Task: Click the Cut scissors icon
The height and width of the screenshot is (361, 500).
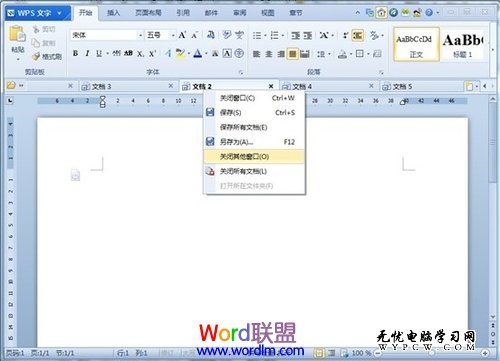Action: 36,29
